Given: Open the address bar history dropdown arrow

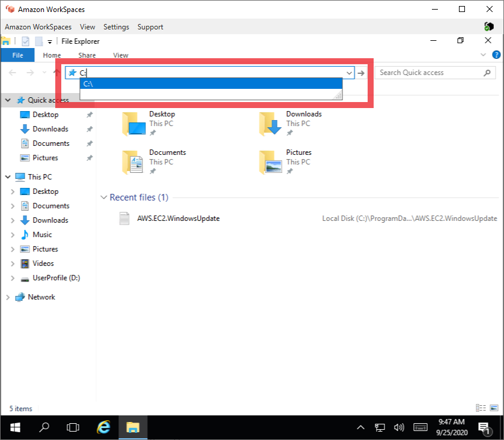Looking at the screenshot, I should [350, 73].
